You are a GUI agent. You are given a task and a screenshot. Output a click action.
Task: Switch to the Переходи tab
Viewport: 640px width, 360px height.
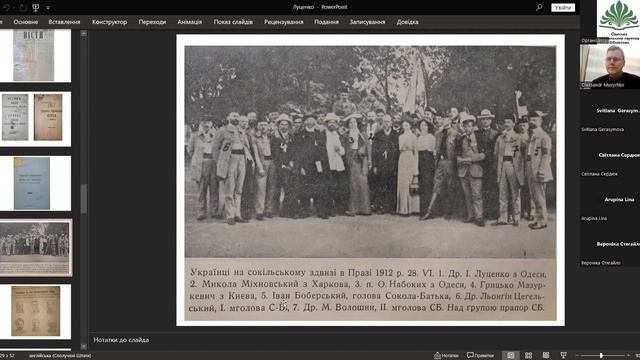pyautogui.click(x=152, y=22)
